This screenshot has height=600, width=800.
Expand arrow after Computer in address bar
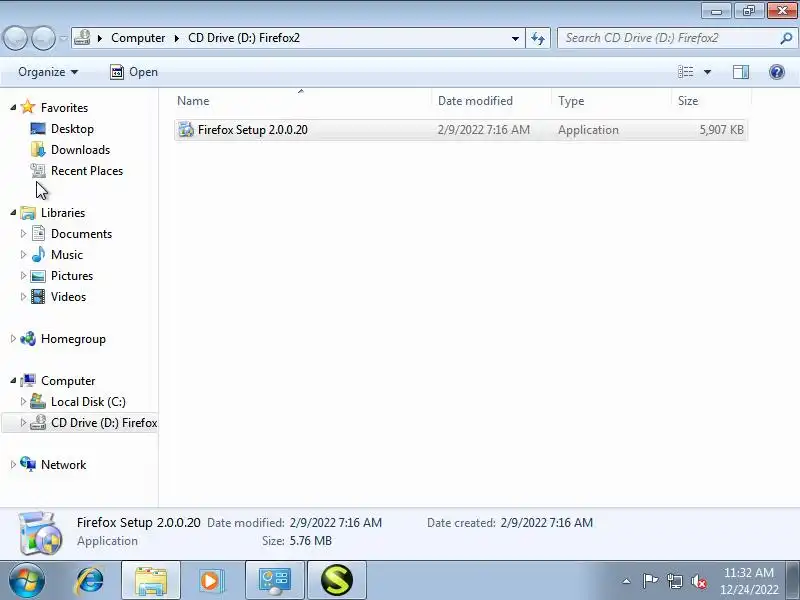[177, 38]
